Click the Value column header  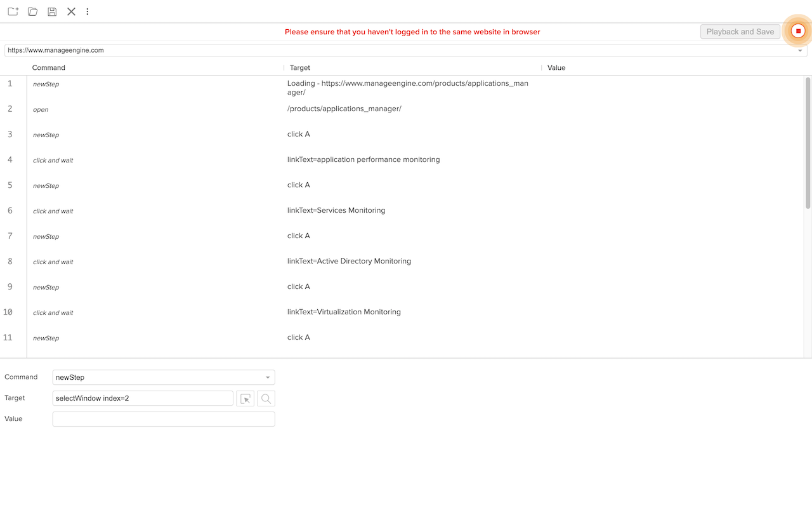(x=556, y=67)
